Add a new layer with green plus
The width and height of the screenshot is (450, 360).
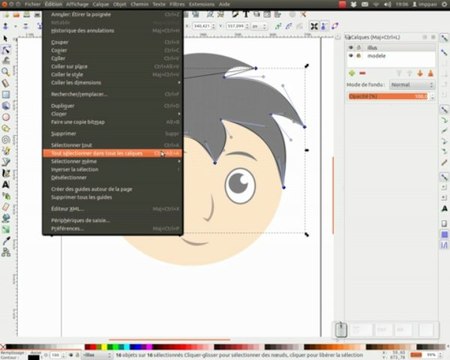point(352,73)
